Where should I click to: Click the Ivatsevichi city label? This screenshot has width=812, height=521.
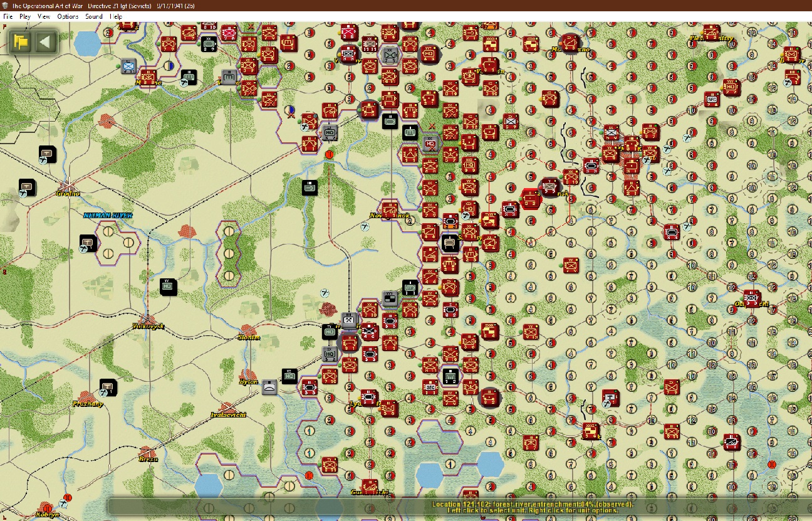[228, 414]
